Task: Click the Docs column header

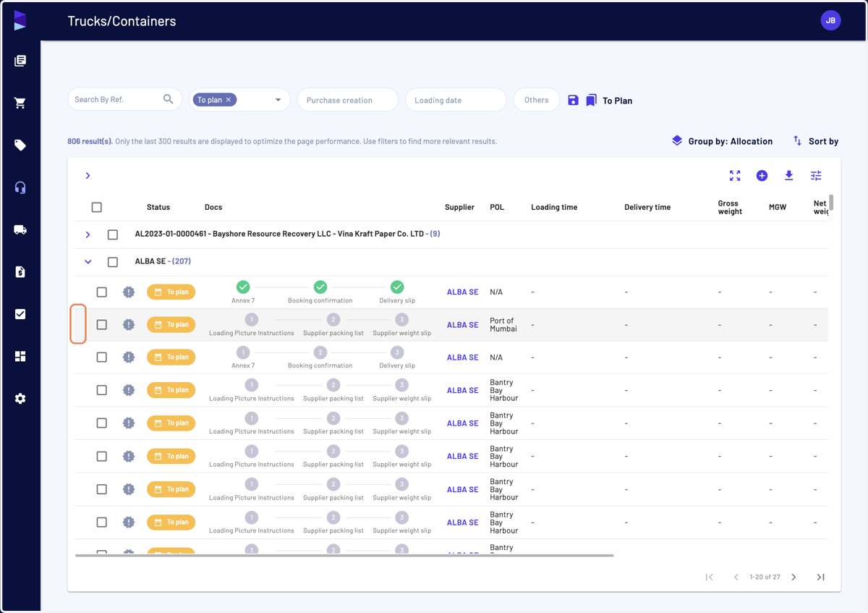Action: (213, 207)
